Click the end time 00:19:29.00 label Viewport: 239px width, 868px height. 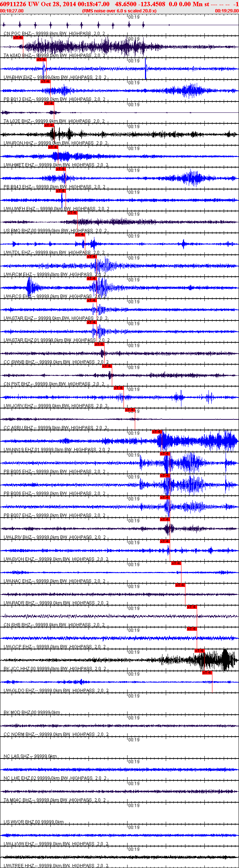pos(227,11)
